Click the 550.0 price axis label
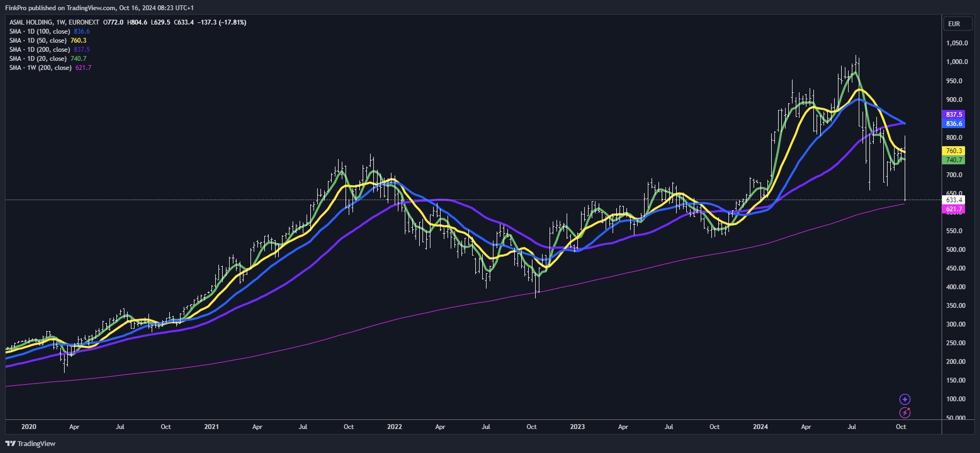980x453 pixels. pos(954,231)
